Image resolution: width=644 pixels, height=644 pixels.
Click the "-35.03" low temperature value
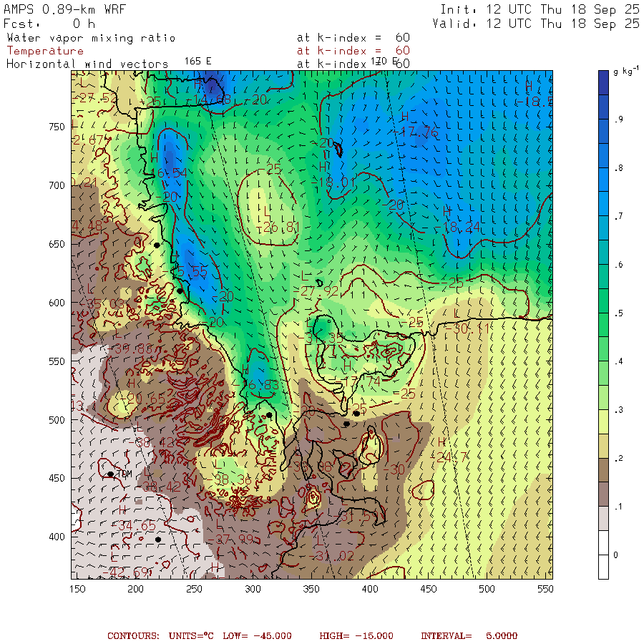click(x=102, y=304)
